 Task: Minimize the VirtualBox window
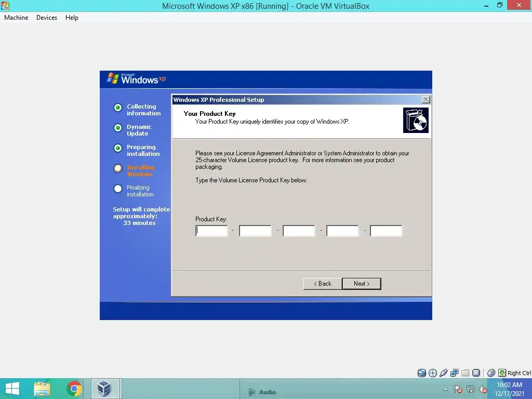486,5
